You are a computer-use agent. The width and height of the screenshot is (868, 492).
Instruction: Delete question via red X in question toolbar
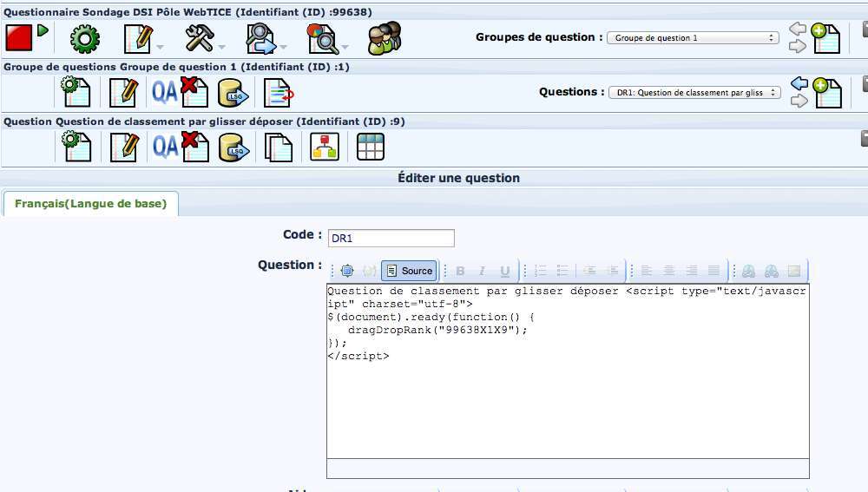194,147
